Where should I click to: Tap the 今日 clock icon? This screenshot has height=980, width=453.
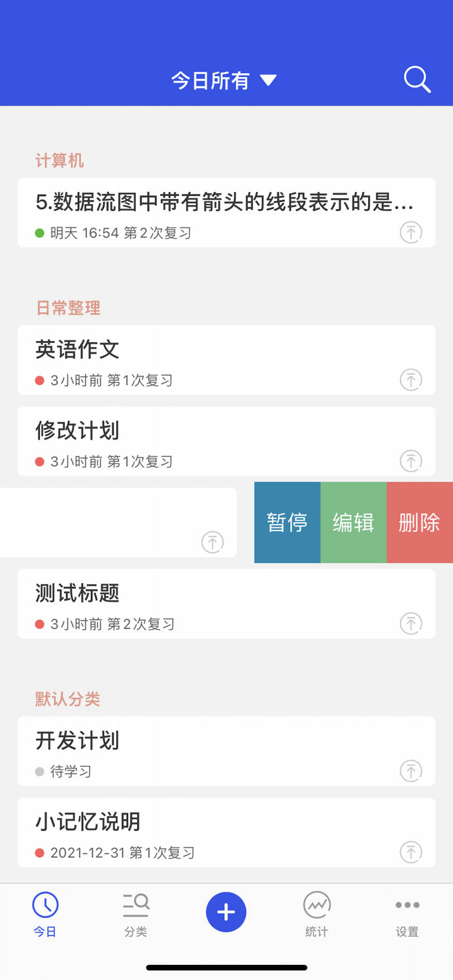coord(45,905)
